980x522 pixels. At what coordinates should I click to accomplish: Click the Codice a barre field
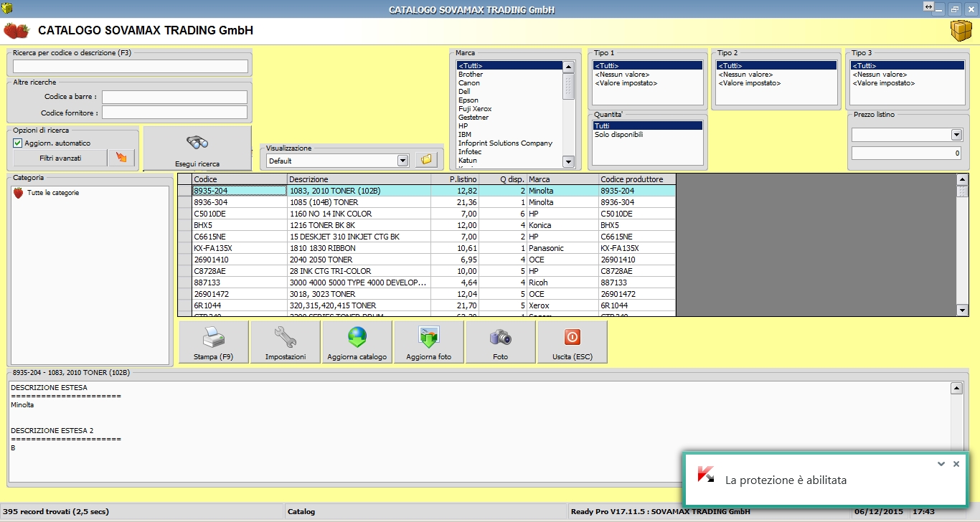pyautogui.click(x=174, y=97)
